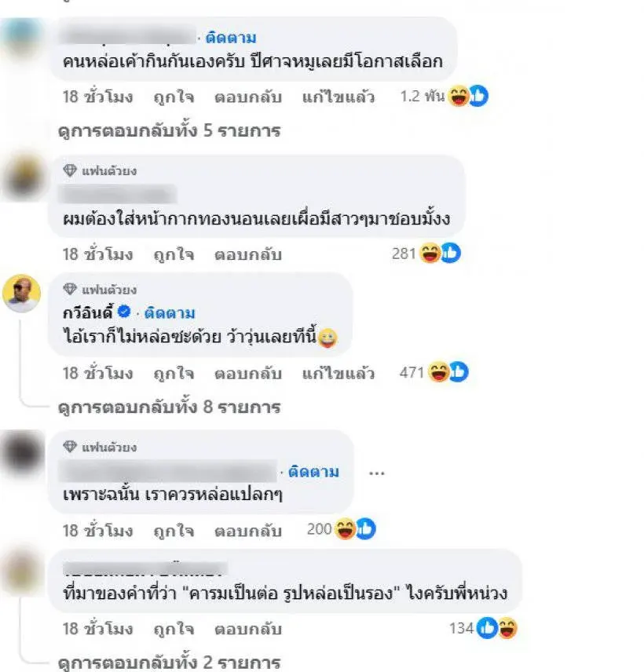The image size is (644, 672).
Task: Reply to the เราควรหล่อแปลกๆ comment with ตอบกลับ
Action: tap(248, 531)
